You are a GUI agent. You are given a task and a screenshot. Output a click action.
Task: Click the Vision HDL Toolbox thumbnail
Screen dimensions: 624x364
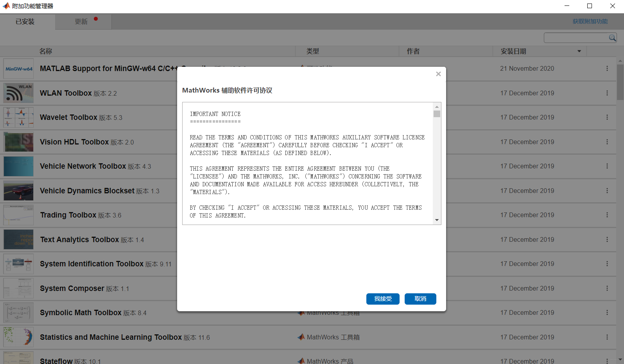tap(18, 142)
